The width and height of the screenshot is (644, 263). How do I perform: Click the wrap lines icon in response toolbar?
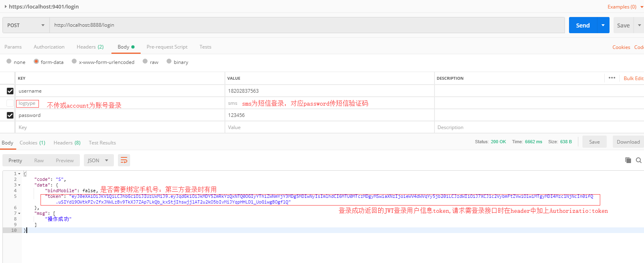[x=124, y=161]
